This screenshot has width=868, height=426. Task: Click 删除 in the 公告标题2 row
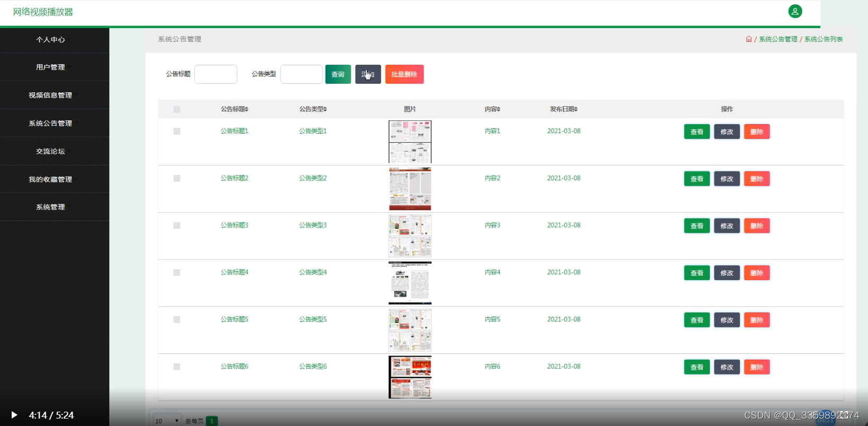point(757,179)
